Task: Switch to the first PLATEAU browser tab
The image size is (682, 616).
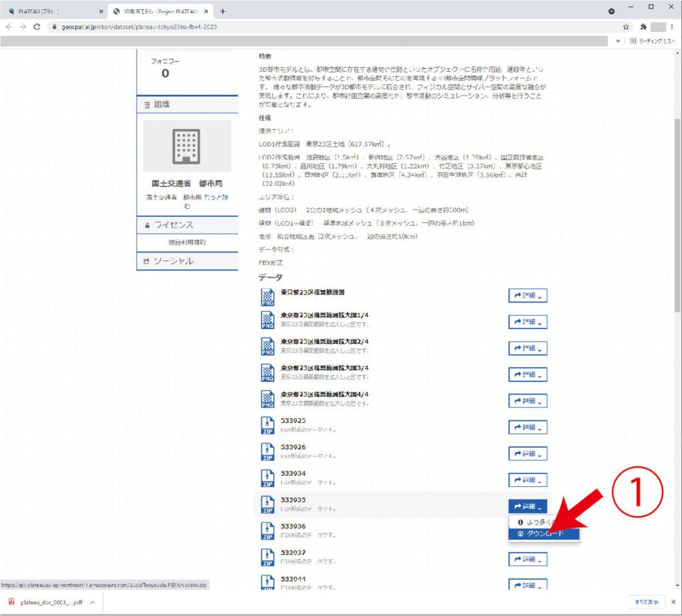Action: click(53, 12)
